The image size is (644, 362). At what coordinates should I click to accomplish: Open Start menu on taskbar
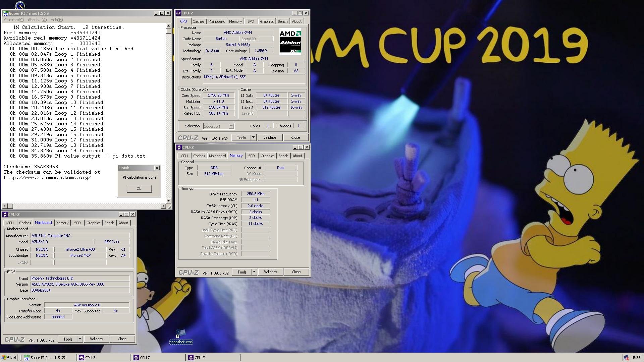(9, 358)
